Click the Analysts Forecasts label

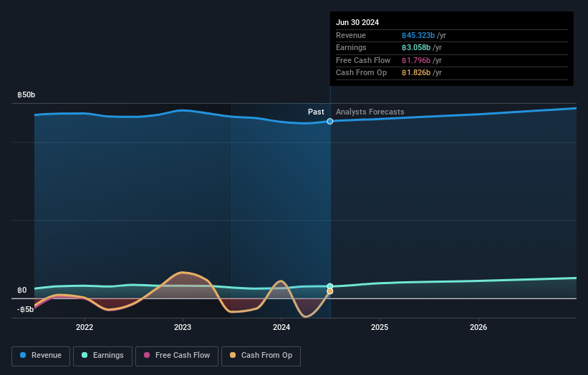(x=370, y=112)
